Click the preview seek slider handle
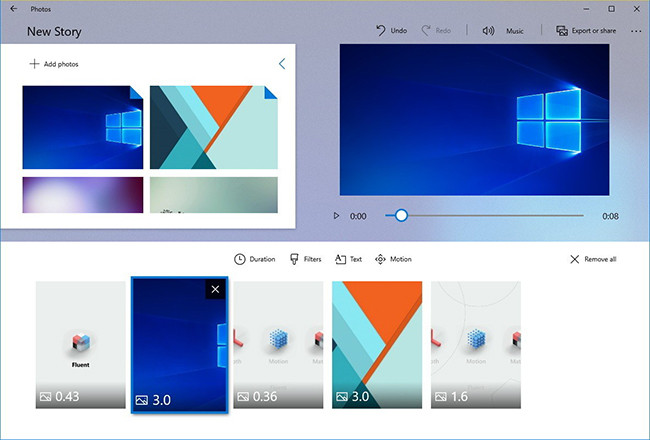The width and height of the screenshot is (650, 440). point(401,215)
